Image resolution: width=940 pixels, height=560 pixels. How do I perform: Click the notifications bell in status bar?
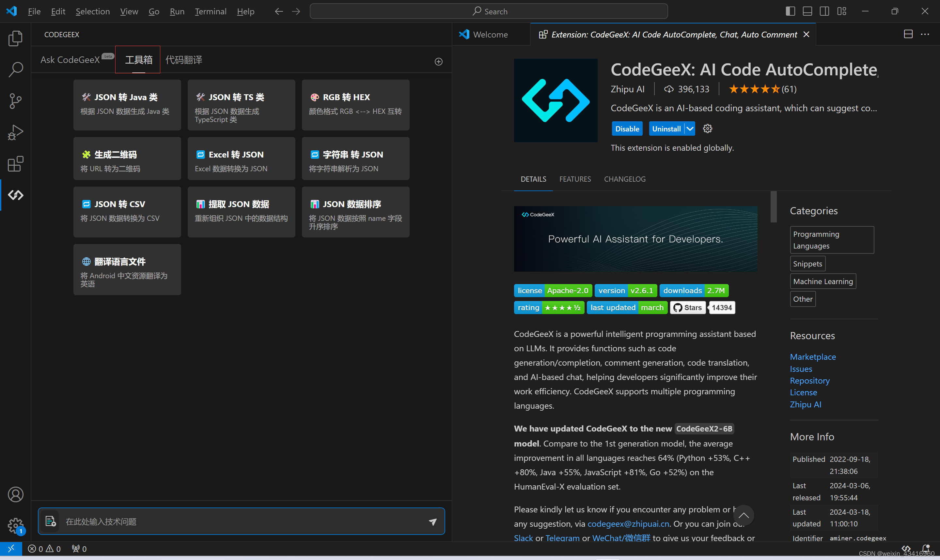pos(926,548)
